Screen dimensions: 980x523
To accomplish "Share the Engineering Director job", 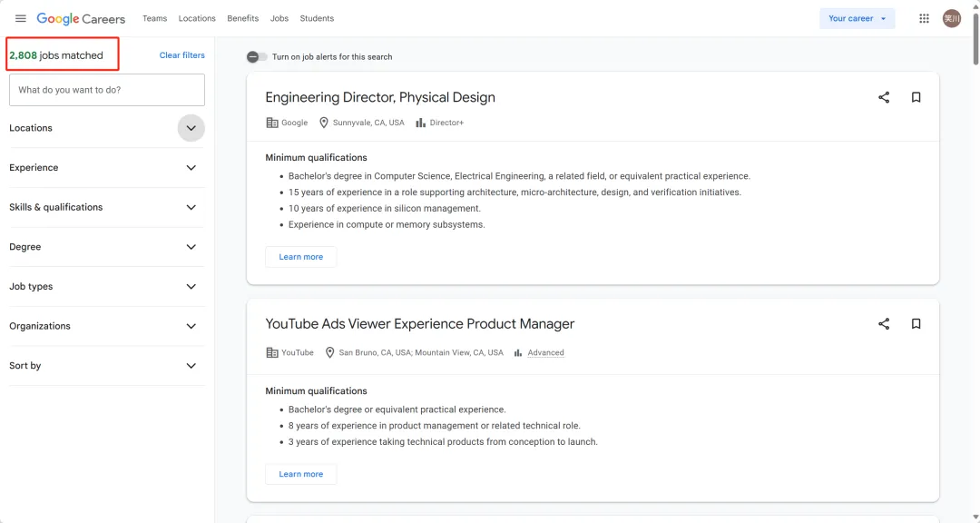I will tap(883, 97).
